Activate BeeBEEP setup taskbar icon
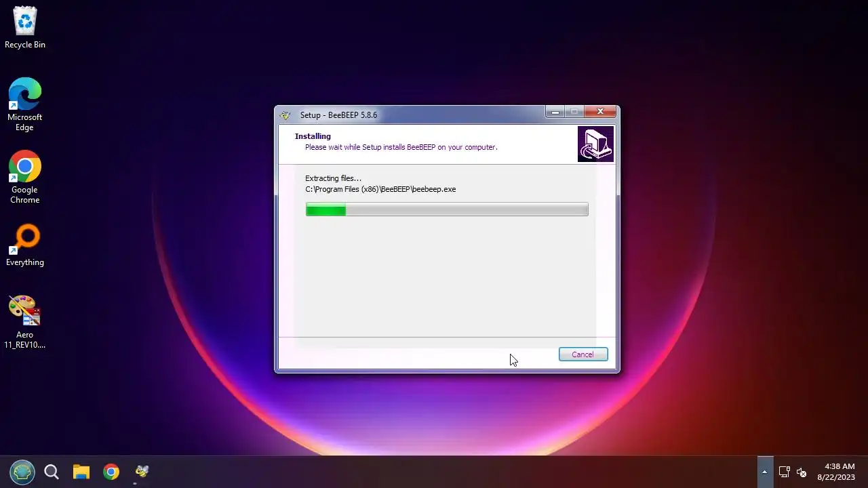The width and height of the screenshot is (868, 488). [x=142, y=472]
